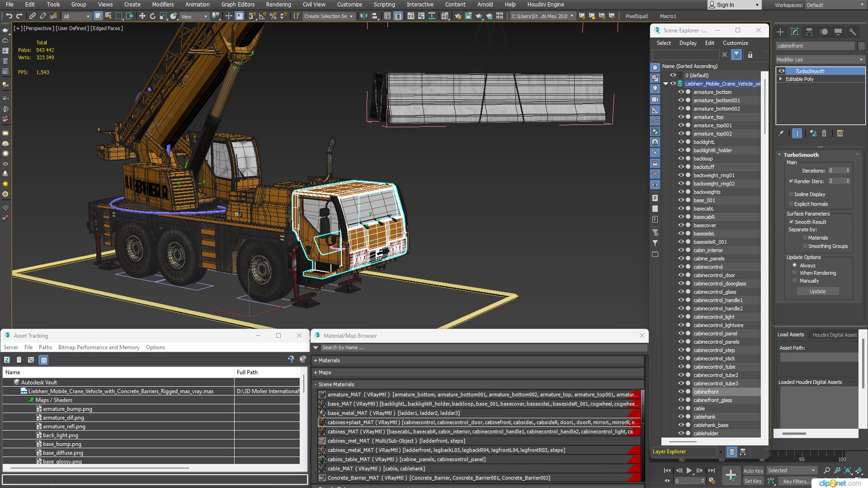Open Asset Tracking Paths menu
868x488 pixels.
pos(45,347)
